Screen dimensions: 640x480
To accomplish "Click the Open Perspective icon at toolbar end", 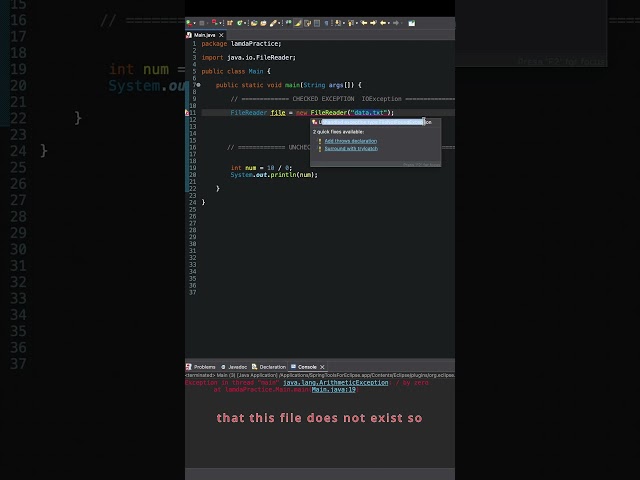I will click(411, 23).
